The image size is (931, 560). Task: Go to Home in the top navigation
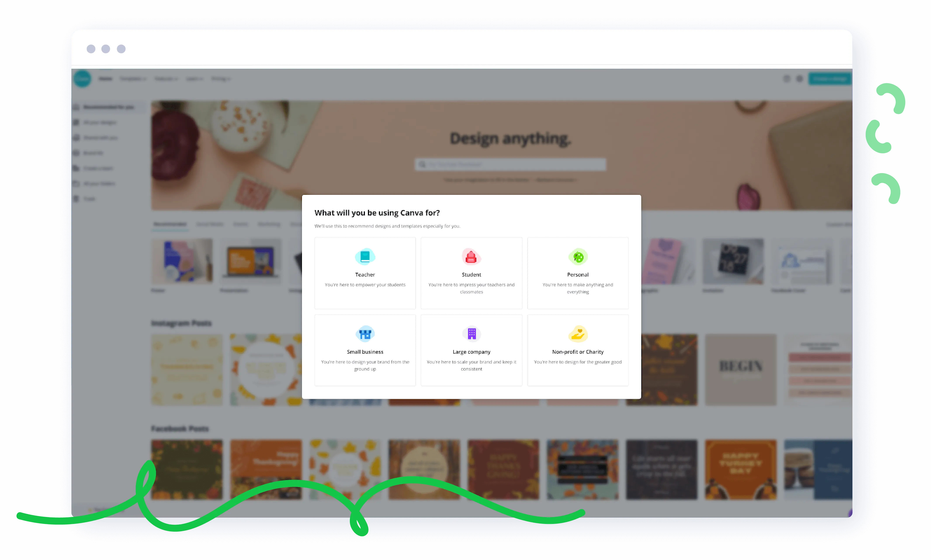click(x=106, y=78)
